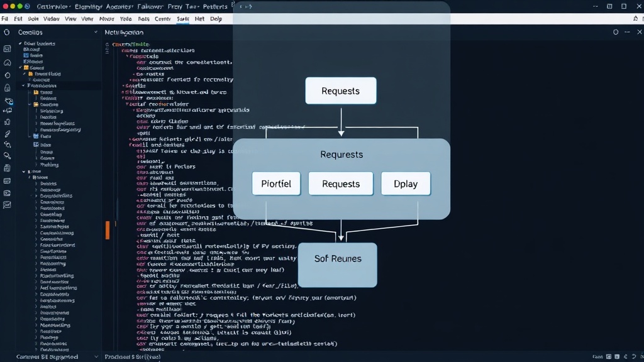The width and height of the screenshot is (644, 362).
Task: Click the macOS green zoom window button
Action: [x=19, y=6]
